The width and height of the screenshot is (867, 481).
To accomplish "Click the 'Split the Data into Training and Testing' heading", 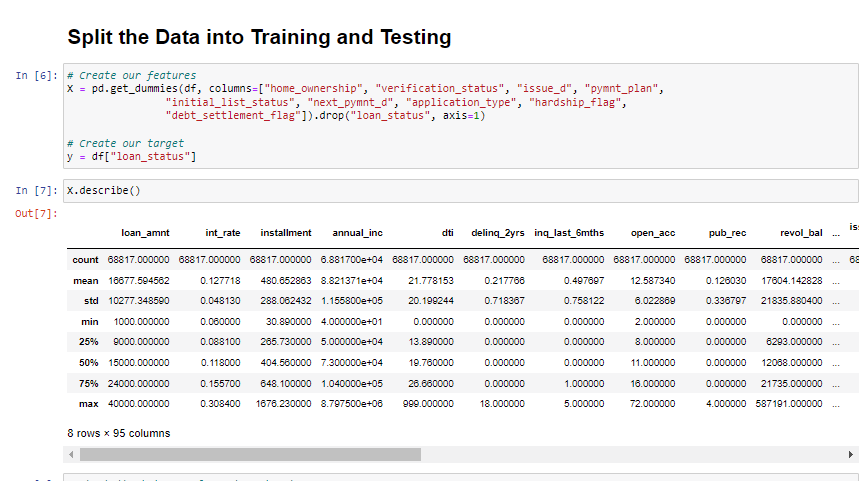I will point(259,37).
